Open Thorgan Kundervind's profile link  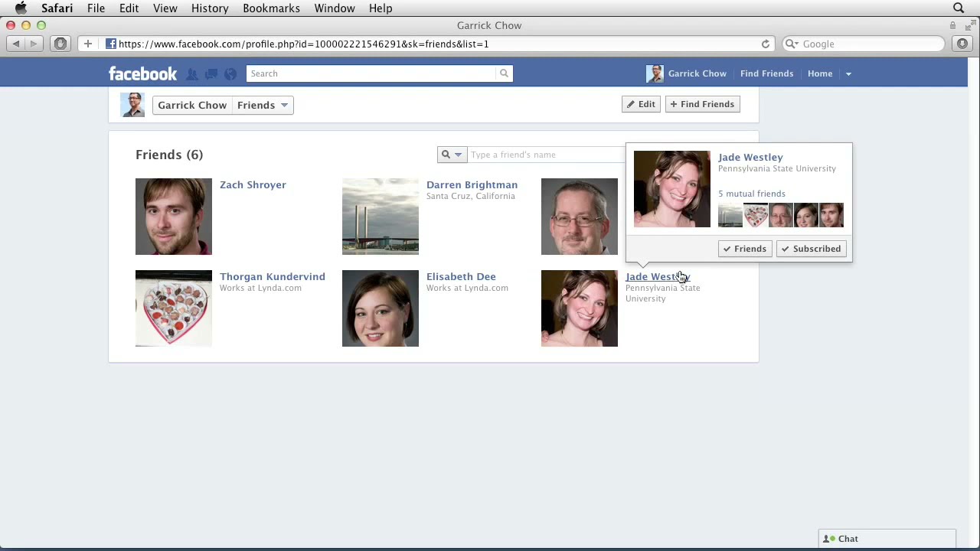pos(272,276)
